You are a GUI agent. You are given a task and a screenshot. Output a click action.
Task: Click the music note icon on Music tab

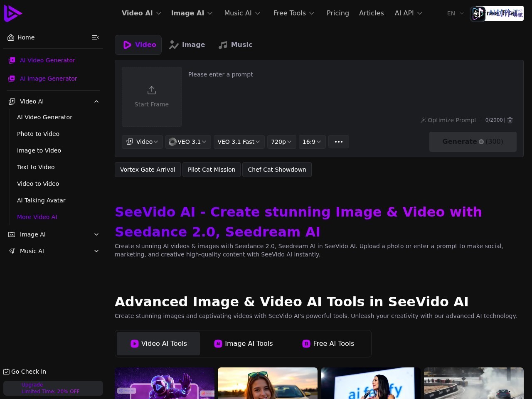[223, 45]
